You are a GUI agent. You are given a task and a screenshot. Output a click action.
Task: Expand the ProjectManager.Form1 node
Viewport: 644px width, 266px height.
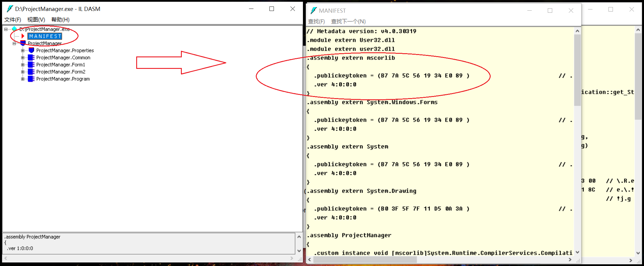tap(23, 65)
